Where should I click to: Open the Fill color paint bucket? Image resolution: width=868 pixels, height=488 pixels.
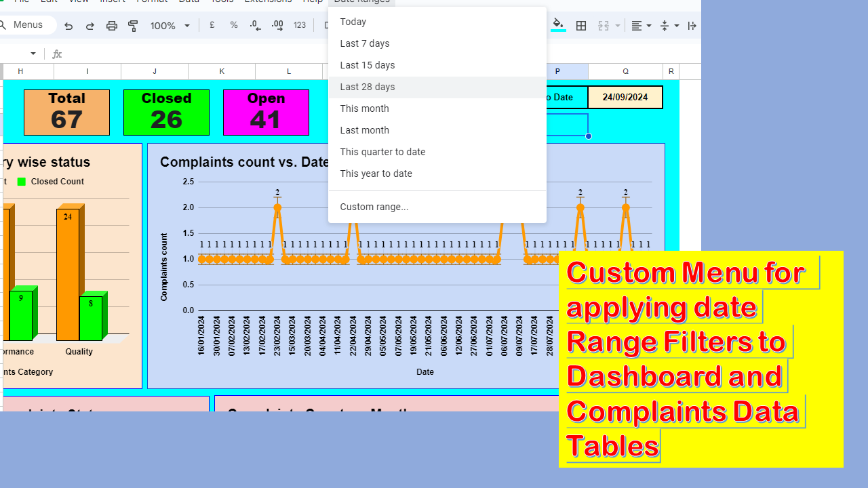pyautogui.click(x=558, y=25)
